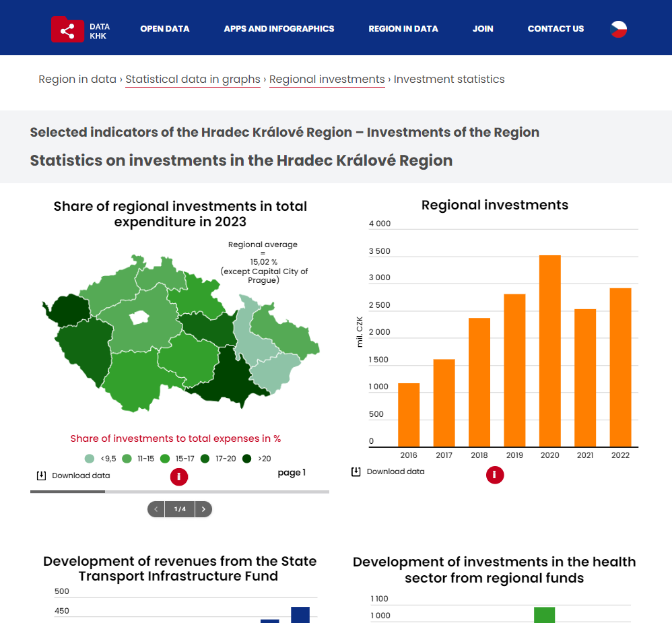Toggle the >20 dark green legend swatch
Image resolution: width=672 pixels, height=623 pixels.
[246, 459]
